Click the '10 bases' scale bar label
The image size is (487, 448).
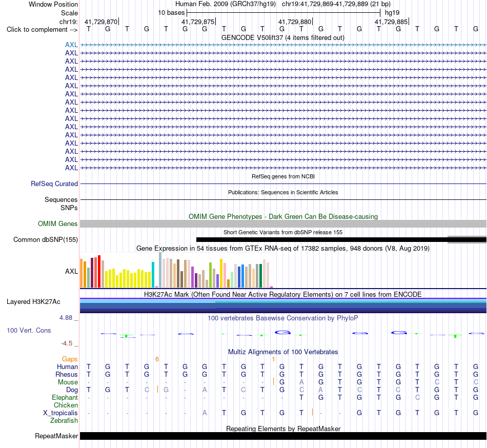171,13
